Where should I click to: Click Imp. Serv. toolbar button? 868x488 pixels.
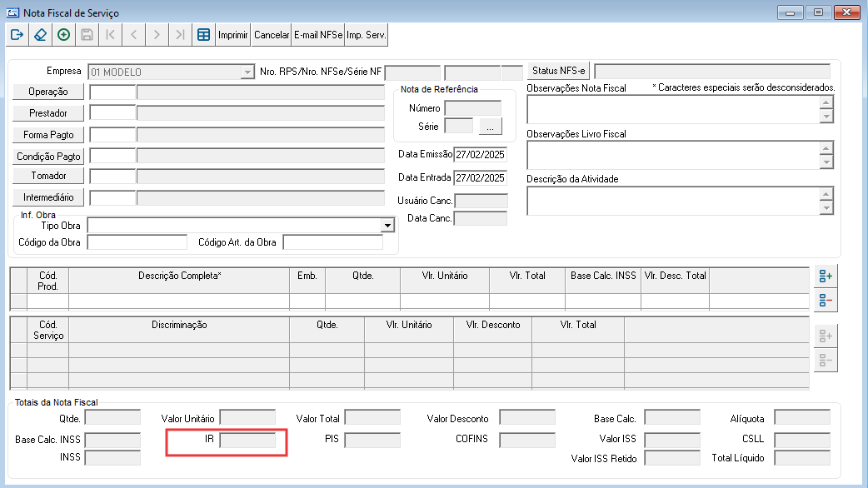point(366,35)
